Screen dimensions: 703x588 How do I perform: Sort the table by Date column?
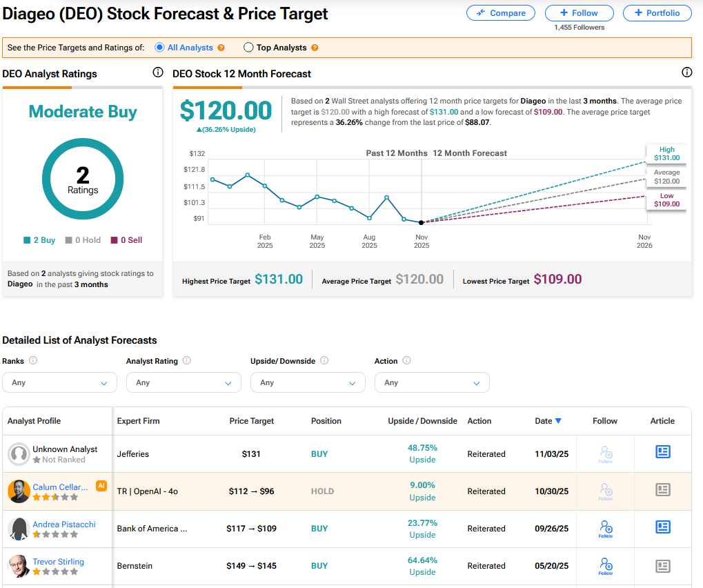point(548,421)
